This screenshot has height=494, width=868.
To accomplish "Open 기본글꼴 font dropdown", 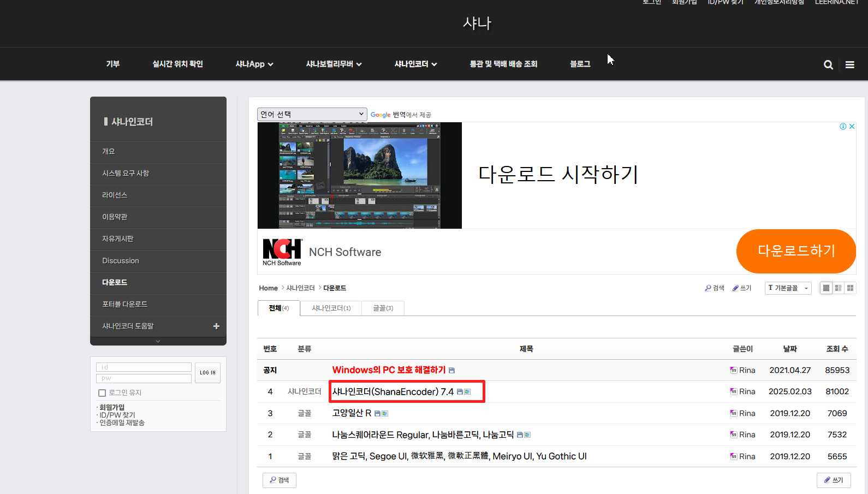I will (788, 288).
